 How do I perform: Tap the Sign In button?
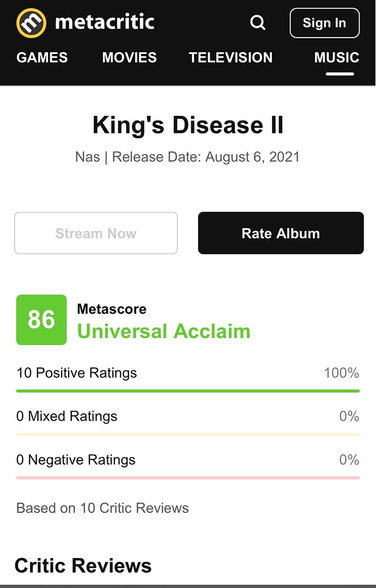325,23
